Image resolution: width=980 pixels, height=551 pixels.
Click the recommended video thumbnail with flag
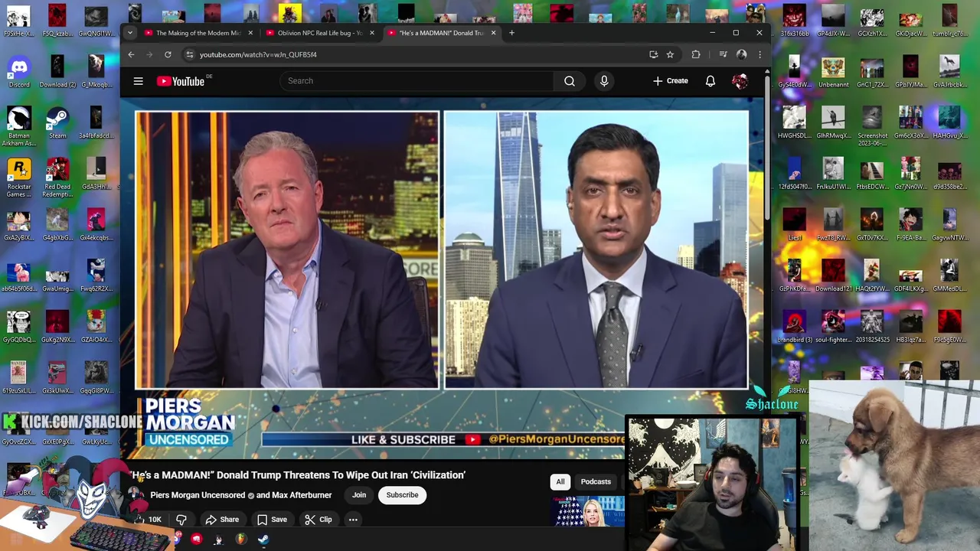588,511
